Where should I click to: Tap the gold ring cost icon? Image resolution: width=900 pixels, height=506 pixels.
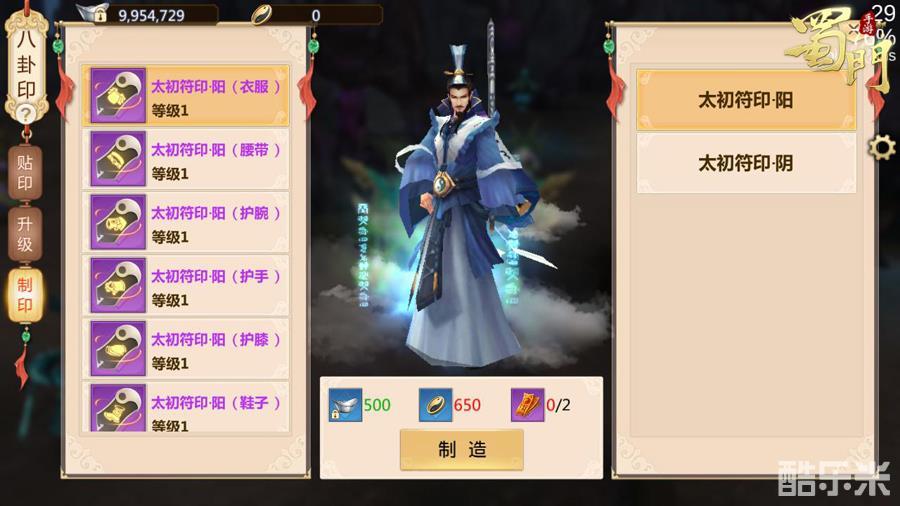click(436, 405)
